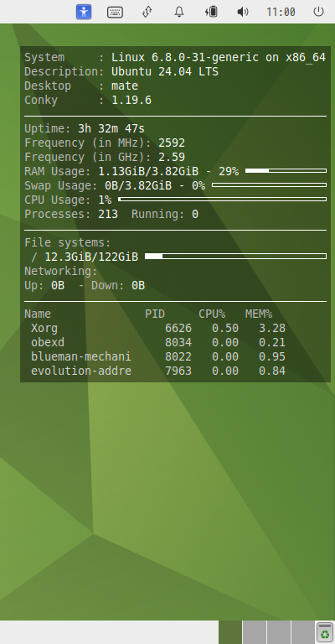The height and width of the screenshot is (644, 335).
Task: Open the Trash icon in the bottom panel
Action: point(325,632)
